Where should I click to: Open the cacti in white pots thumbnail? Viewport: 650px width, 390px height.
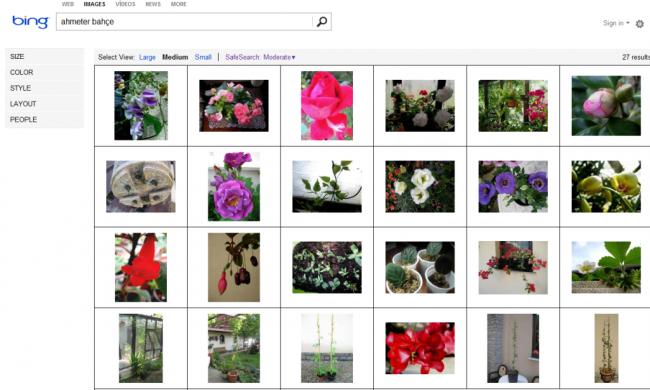click(420, 267)
